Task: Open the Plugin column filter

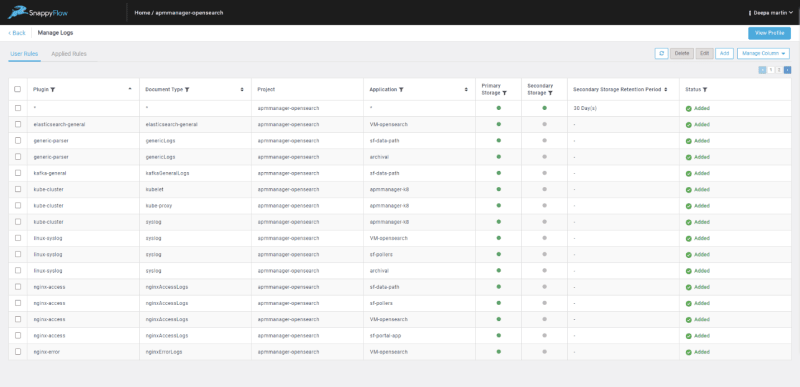Action: coord(53,89)
